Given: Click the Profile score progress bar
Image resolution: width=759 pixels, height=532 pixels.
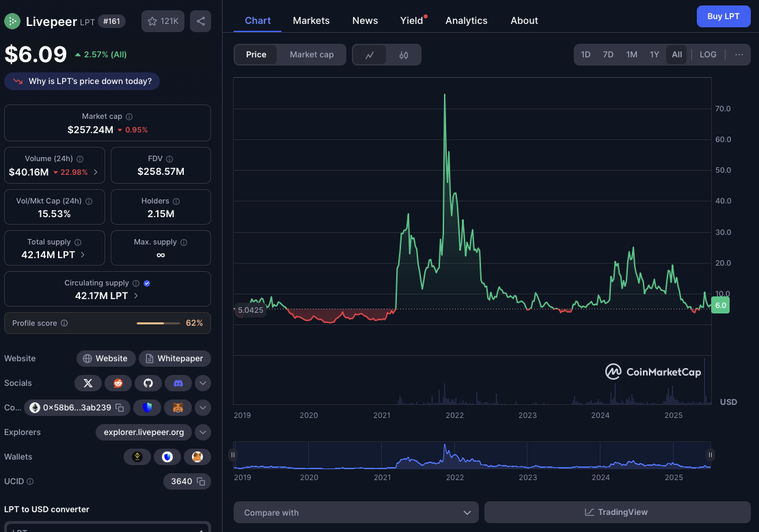Looking at the screenshot, I should (158, 323).
